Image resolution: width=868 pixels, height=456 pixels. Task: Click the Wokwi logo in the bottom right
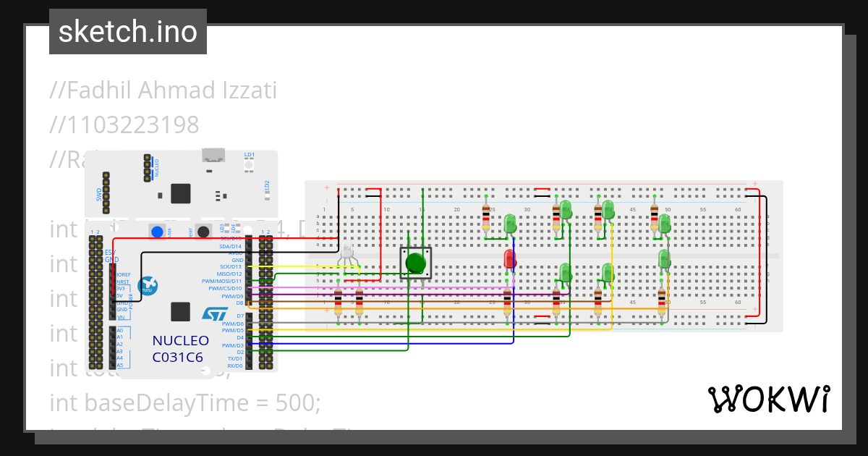point(770,398)
